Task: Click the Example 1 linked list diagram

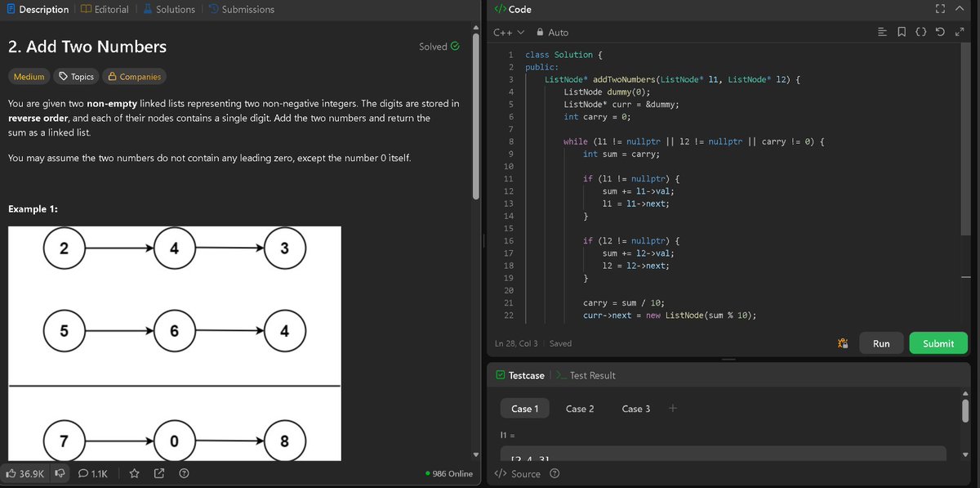Action: coord(175,343)
